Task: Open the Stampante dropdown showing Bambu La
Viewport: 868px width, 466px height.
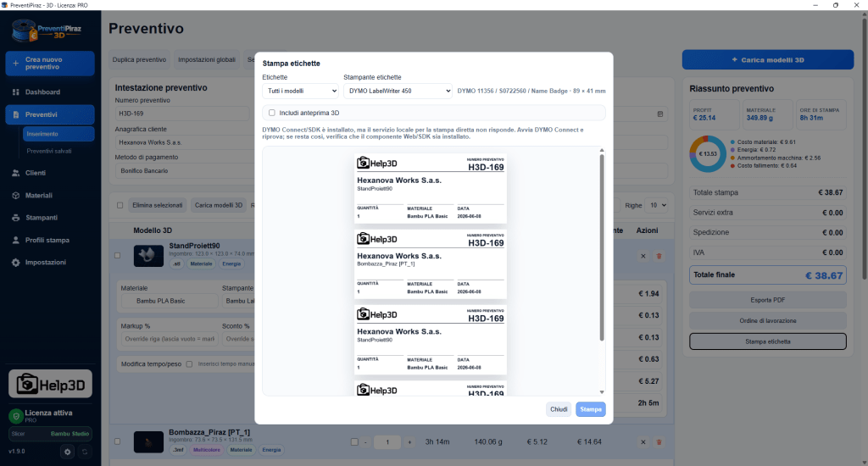Action: [238, 301]
